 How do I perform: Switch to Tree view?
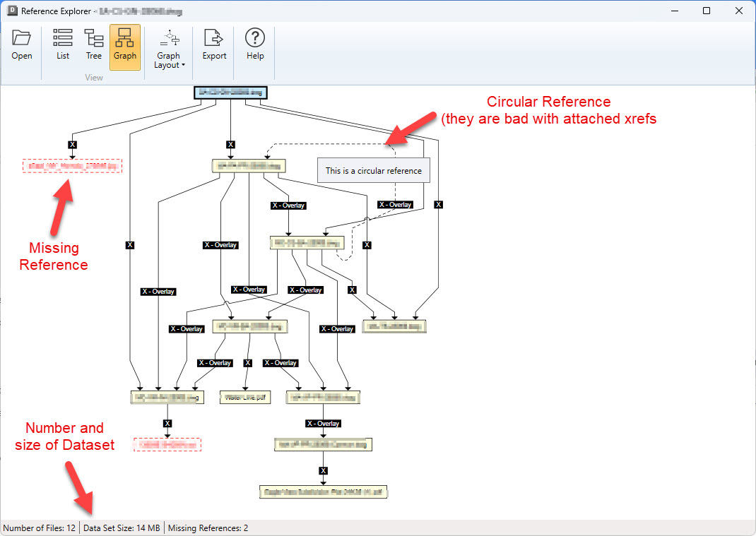coord(94,45)
